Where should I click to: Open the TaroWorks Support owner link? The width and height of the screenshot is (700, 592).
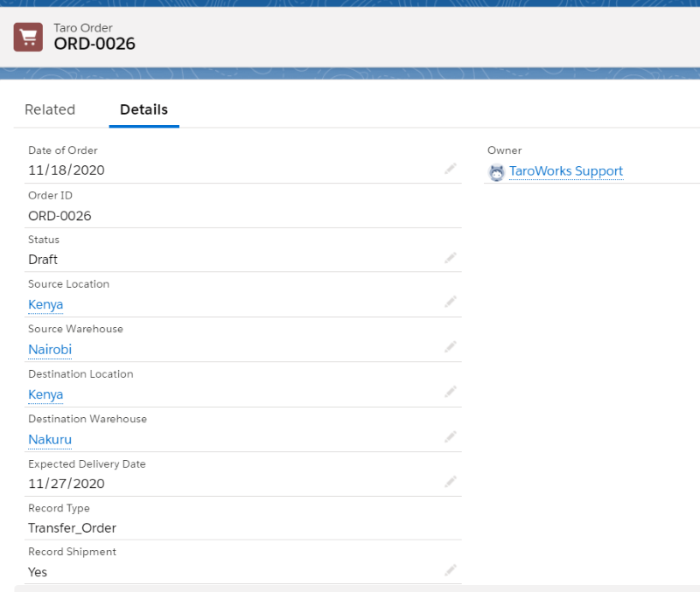point(565,171)
